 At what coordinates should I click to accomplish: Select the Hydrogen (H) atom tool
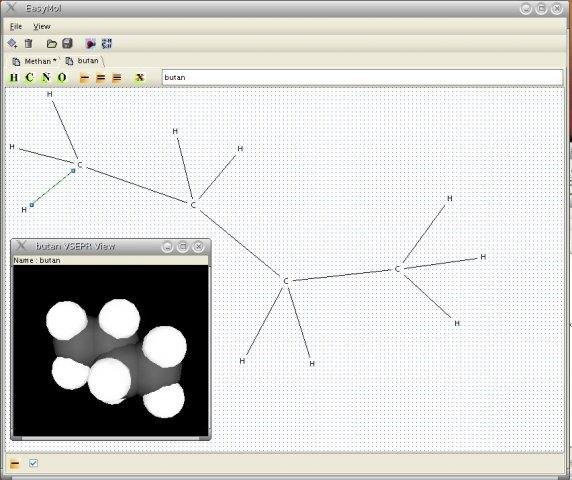(14, 77)
